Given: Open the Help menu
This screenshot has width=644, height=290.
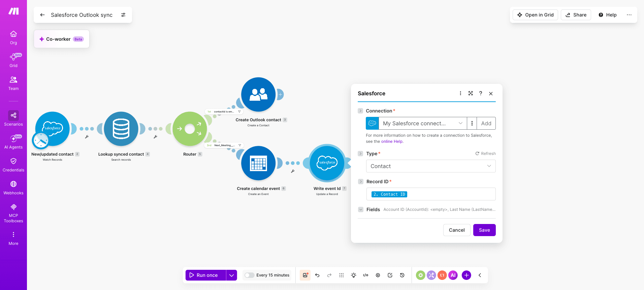Looking at the screenshot, I should (608, 15).
